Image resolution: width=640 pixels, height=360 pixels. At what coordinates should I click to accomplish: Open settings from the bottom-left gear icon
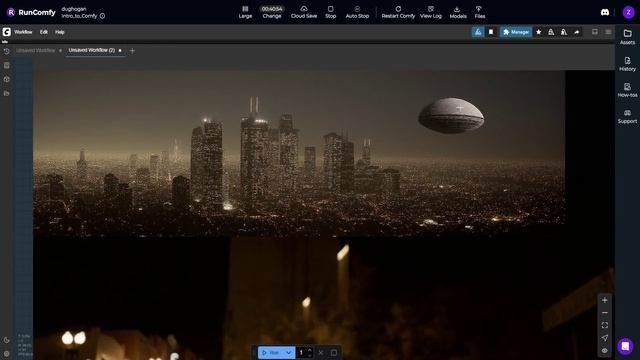click(7, 353)
